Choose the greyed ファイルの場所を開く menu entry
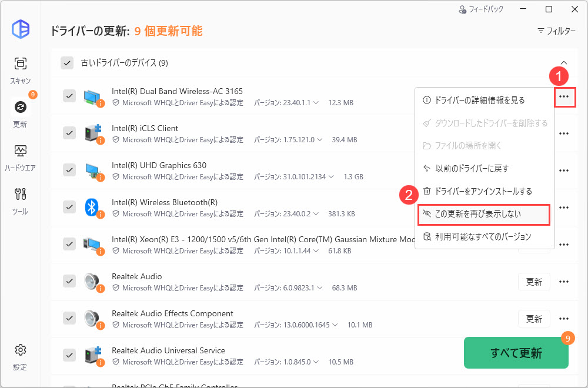This screenshot has width=588, height=388. (485, 145)
